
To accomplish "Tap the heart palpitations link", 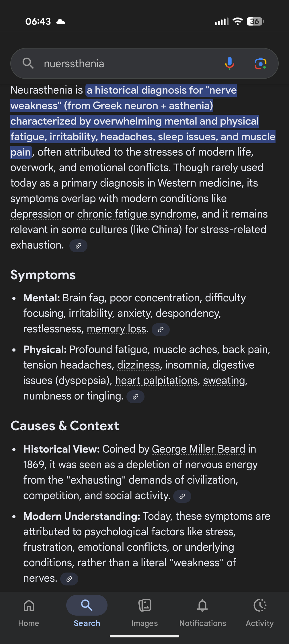I will click(x=157, y=381).
